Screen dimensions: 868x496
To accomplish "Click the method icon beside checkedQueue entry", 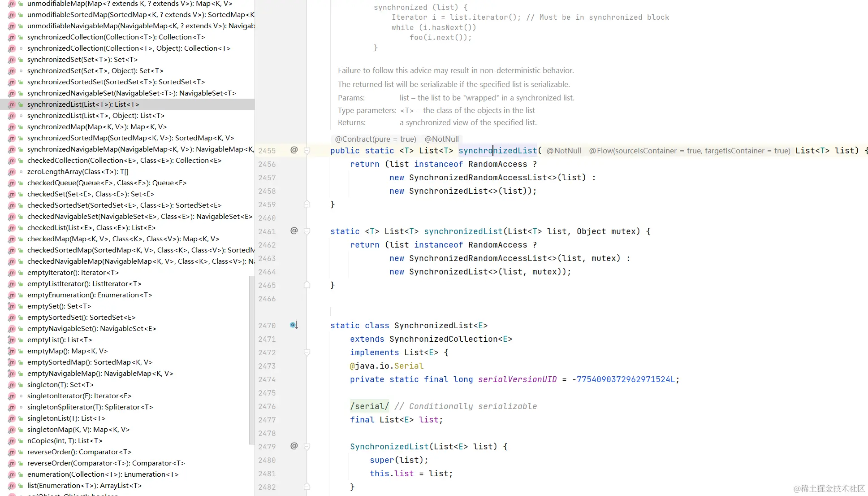I will tap(12, 183).
